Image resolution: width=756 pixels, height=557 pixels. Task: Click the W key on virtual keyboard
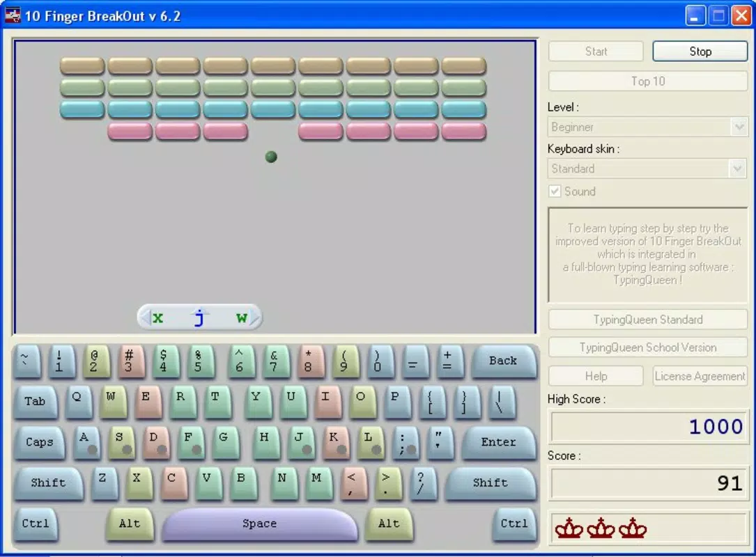click(x=112, y=401)
